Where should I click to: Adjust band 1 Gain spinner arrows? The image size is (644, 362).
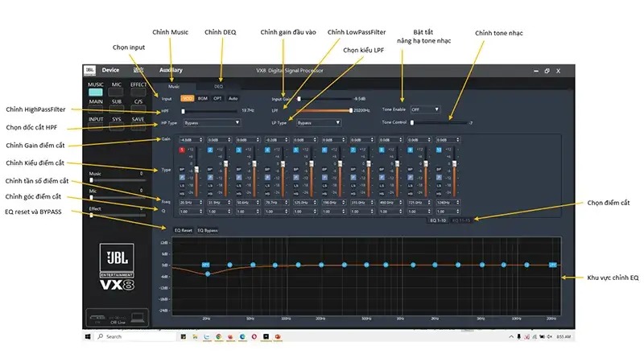point(200,140)
